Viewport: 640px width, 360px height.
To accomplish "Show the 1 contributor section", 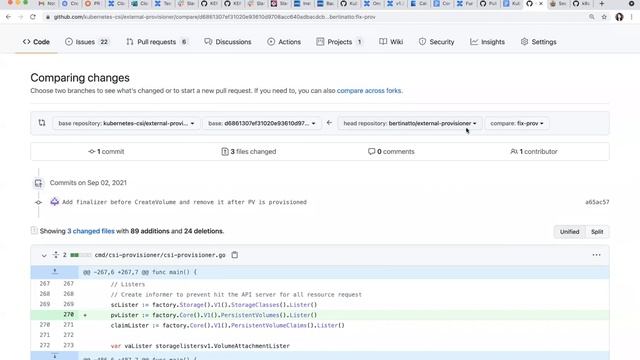I will pyautogui.click(x=534, y=151).
